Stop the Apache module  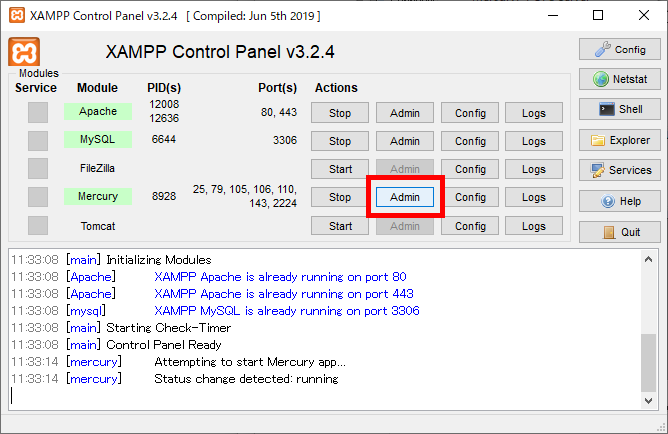(x=340, y=113)
